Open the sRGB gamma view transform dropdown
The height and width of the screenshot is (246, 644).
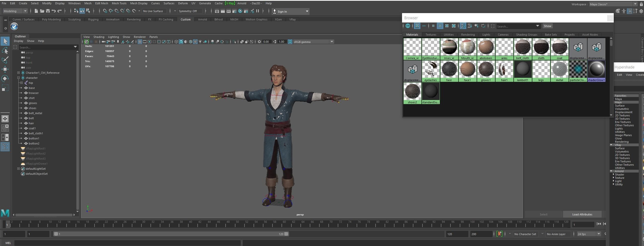313,42
